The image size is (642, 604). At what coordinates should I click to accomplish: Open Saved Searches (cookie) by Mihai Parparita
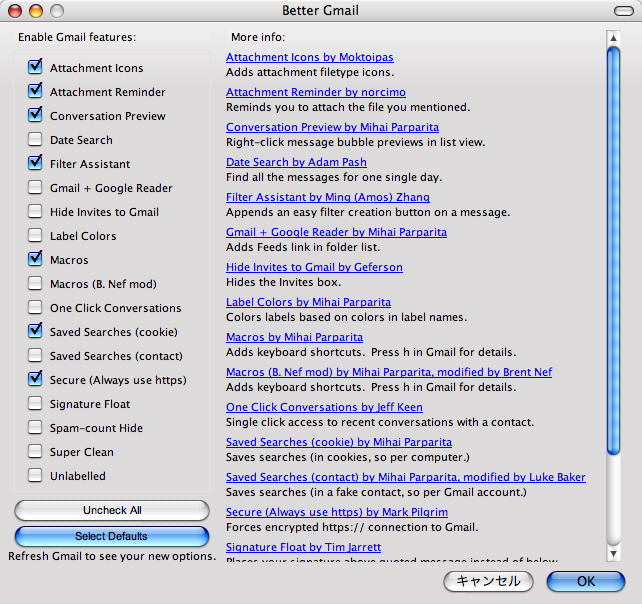click(339, 442)
